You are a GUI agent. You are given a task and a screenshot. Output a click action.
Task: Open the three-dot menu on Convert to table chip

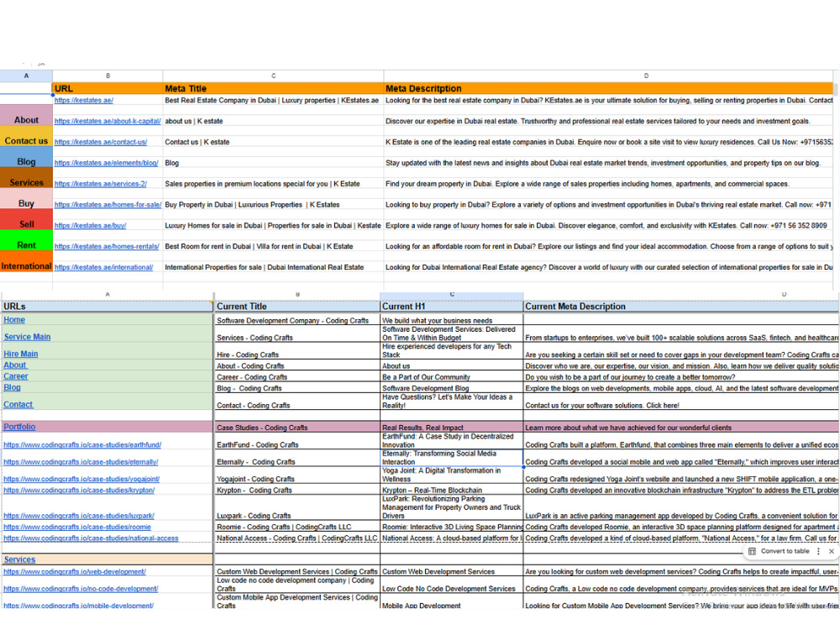click(x=818, y=551)
